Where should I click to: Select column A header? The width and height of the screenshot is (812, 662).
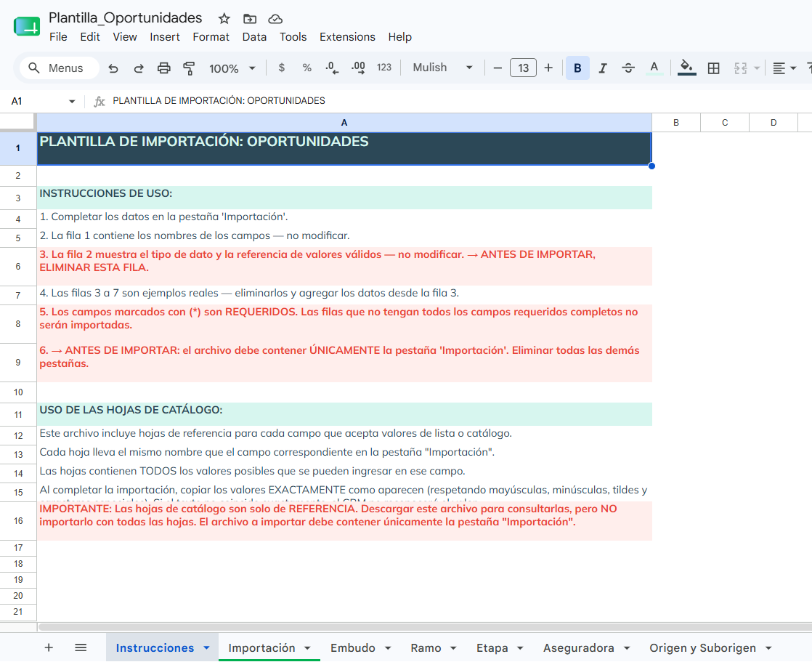tap(344, 123)
